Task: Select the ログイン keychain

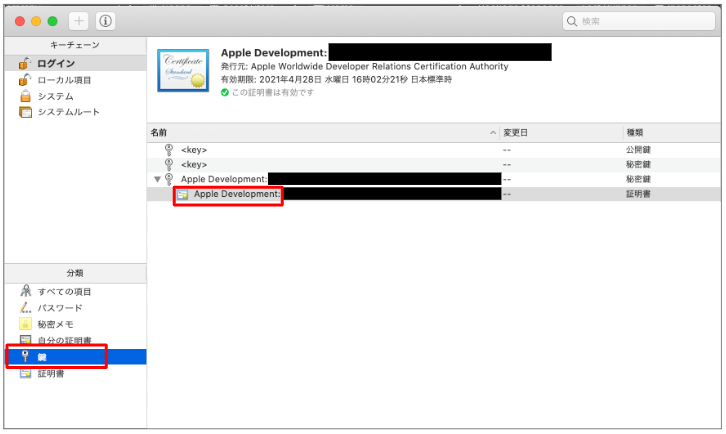Action: point(75,63)
